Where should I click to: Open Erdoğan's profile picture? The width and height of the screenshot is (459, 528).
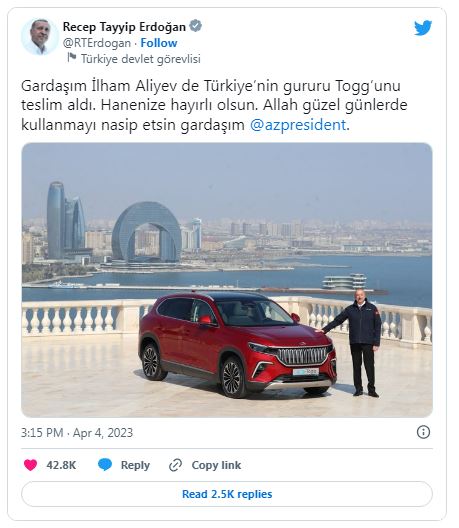pyautogui.click(x=40, y=37)
